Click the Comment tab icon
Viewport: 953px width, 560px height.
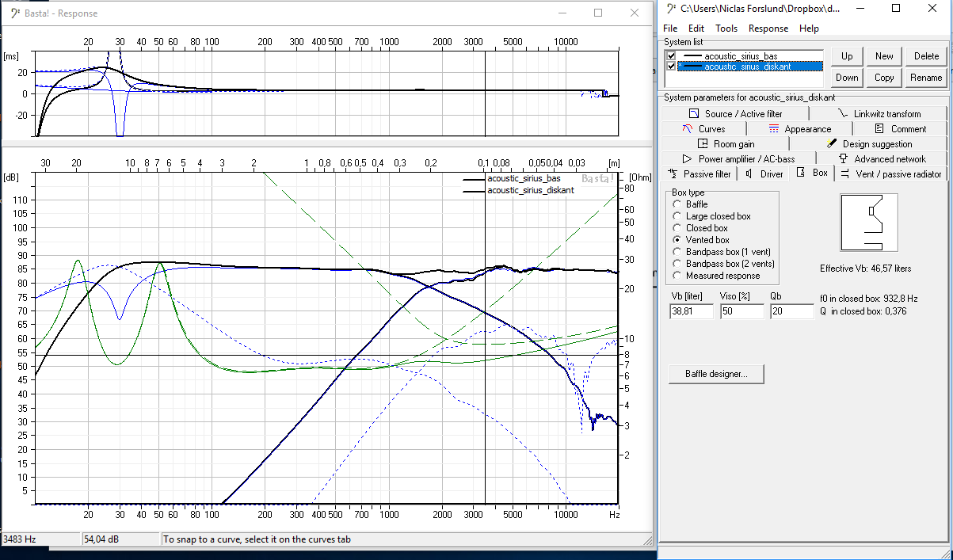click(x=879, y=128)
